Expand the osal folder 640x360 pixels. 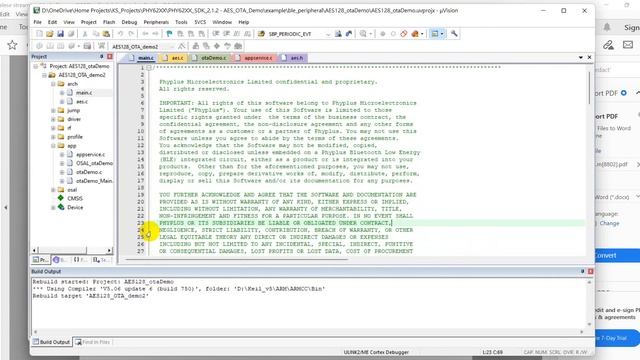(53, 190)
